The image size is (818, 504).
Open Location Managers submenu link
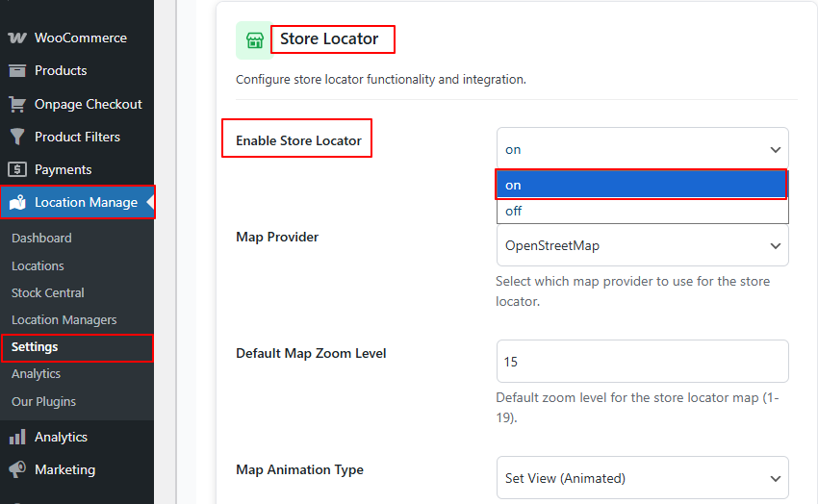coord(64,319)
